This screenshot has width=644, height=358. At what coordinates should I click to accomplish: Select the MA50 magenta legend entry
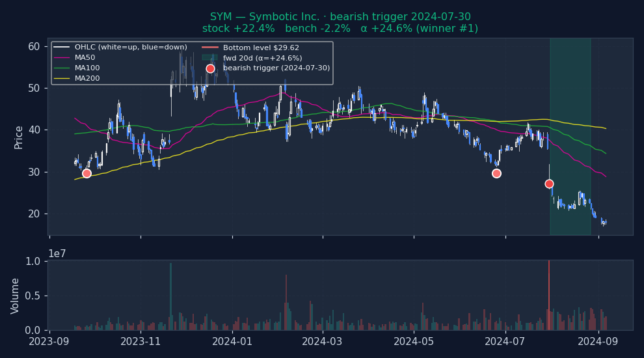pos(85,58)
